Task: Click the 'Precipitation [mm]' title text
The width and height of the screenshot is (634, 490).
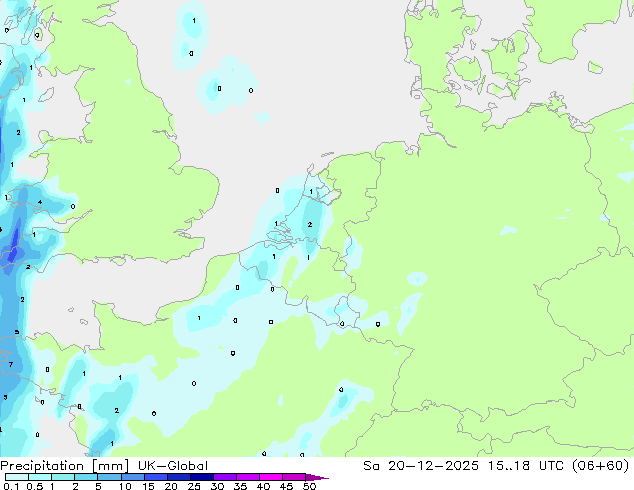Action: pyautogui.click(x=65, y=466)
